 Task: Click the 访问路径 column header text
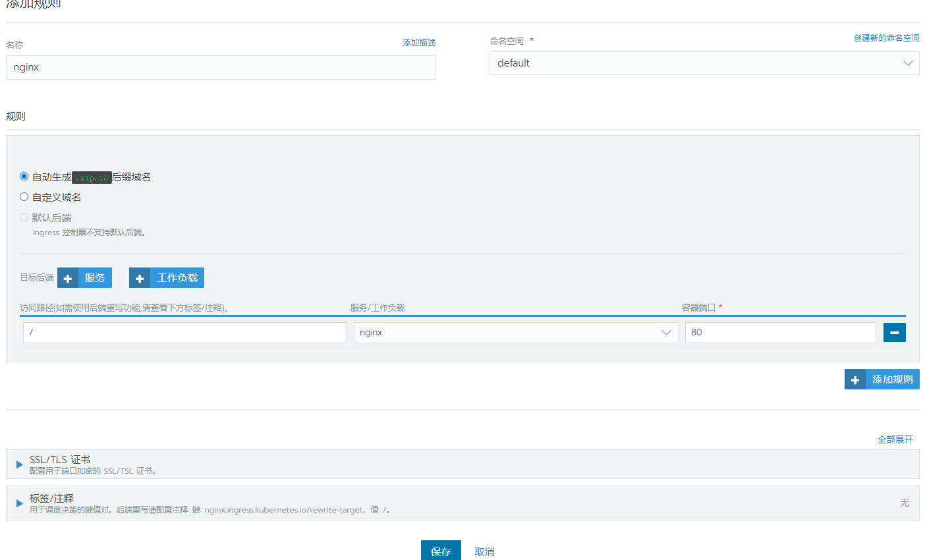point(124,308)
